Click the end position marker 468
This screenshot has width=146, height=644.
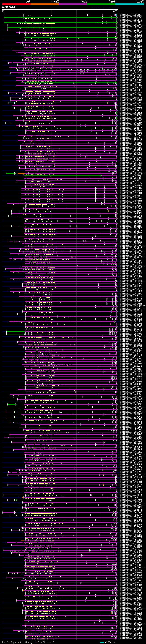115,11
